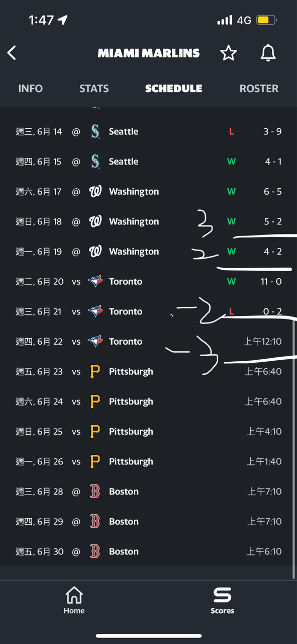Viewport: 297px width, 644px height.
Task: Tap the Boston Red Sox logo on June 28
Action: [95, 492]
